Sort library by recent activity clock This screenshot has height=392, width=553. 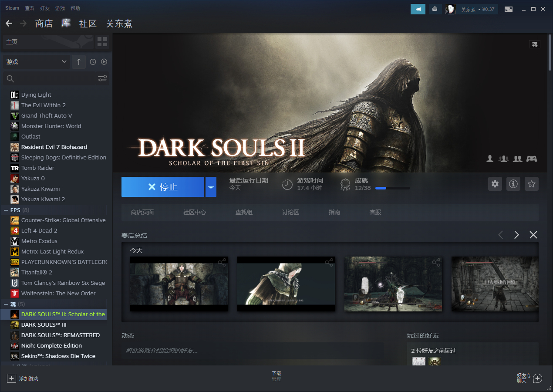click(93, 62)
